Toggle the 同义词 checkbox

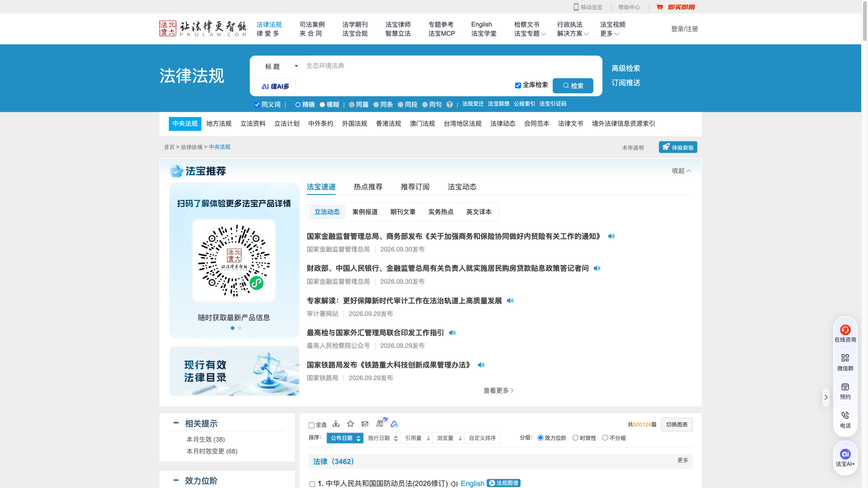(257, 104)
